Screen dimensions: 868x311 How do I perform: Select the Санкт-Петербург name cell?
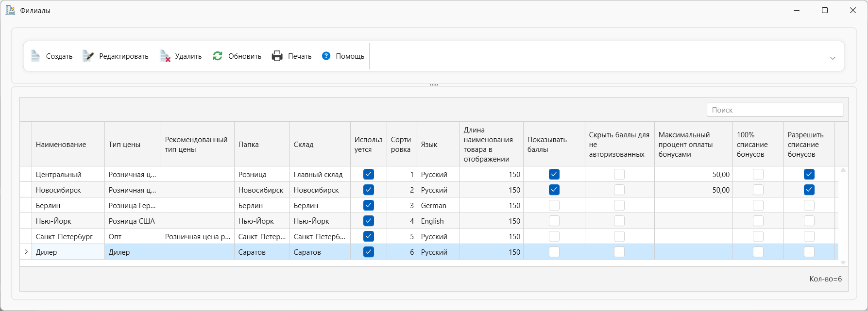click(x=68, y=236)
